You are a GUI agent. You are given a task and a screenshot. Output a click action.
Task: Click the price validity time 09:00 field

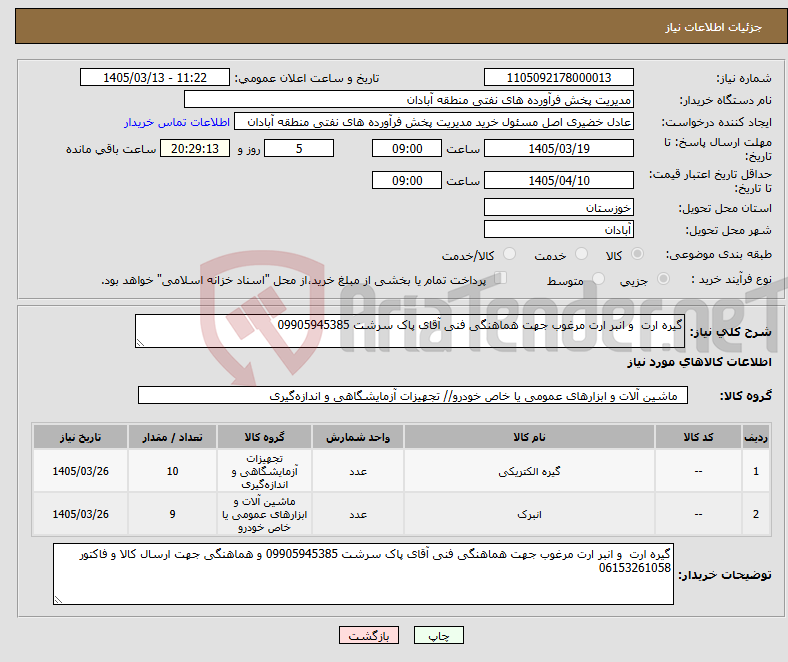(407, 180)
